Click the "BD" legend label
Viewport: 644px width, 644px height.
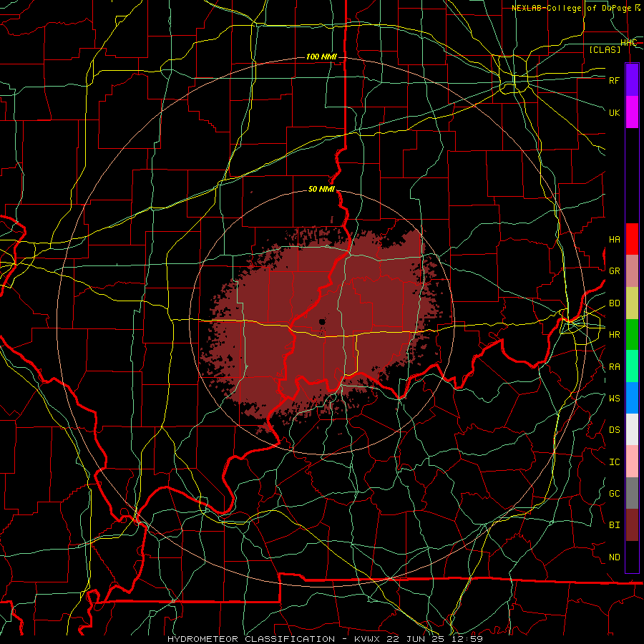615,303
